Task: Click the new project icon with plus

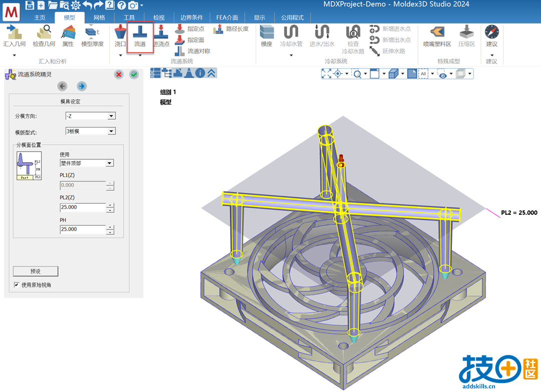Action: [x=41, y=5]
